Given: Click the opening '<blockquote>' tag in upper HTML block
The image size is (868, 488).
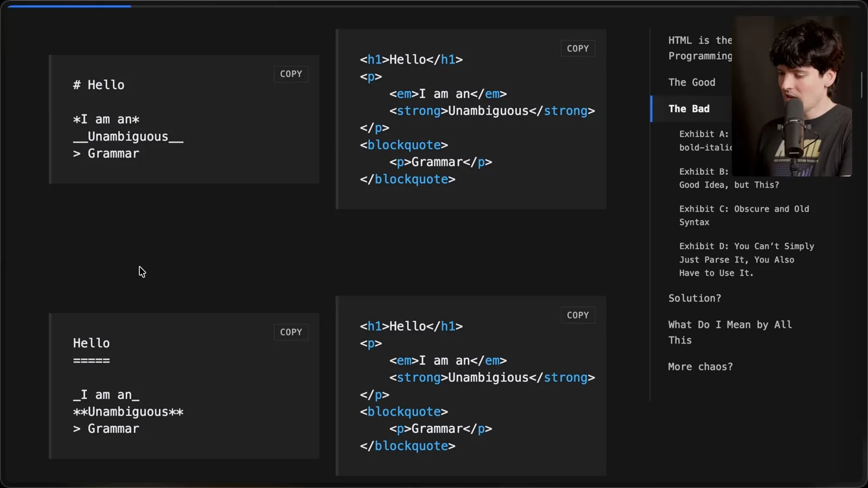Looking at the screenshot, I should click(404, 145).
